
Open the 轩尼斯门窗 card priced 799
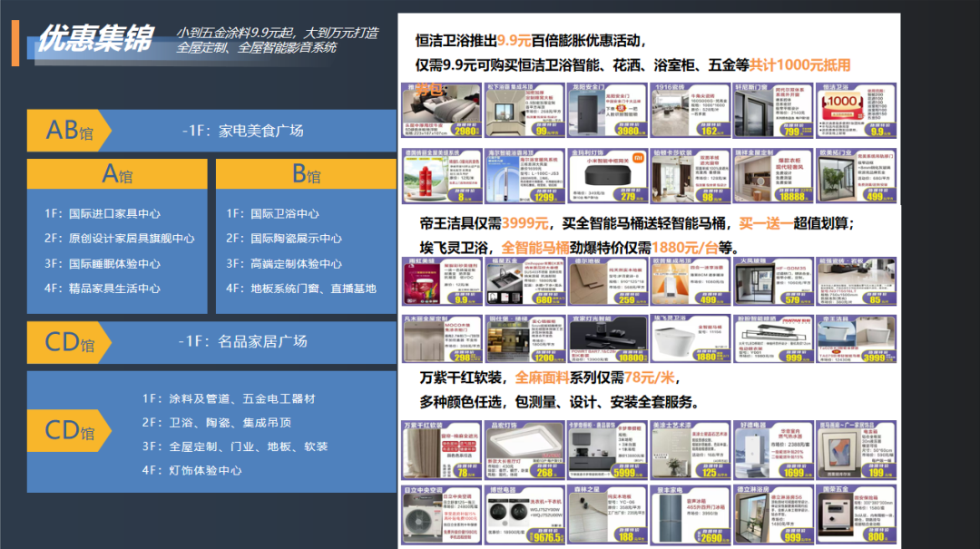click(774, 110)
